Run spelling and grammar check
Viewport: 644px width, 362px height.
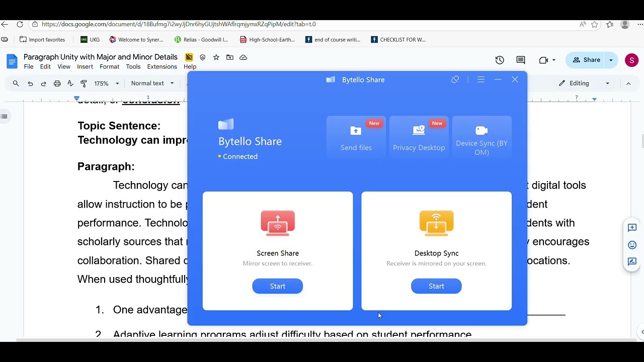pyautogui.click(x=70, y=83)
